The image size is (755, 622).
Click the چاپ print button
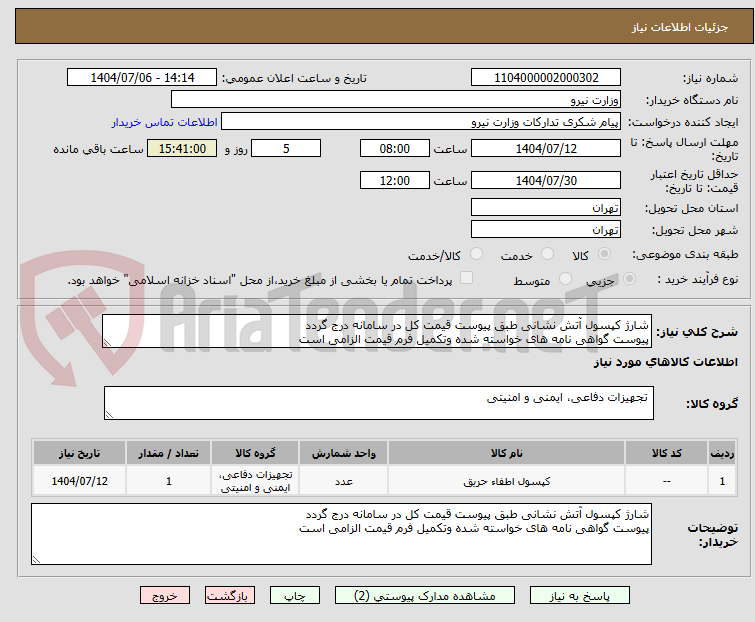(x=294, y=596)
